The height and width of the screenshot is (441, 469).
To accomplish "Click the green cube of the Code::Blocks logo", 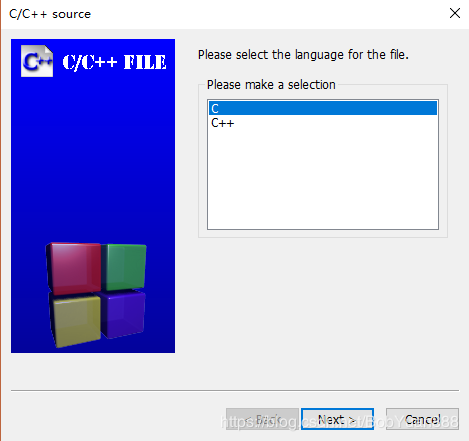I will [124, 267].
